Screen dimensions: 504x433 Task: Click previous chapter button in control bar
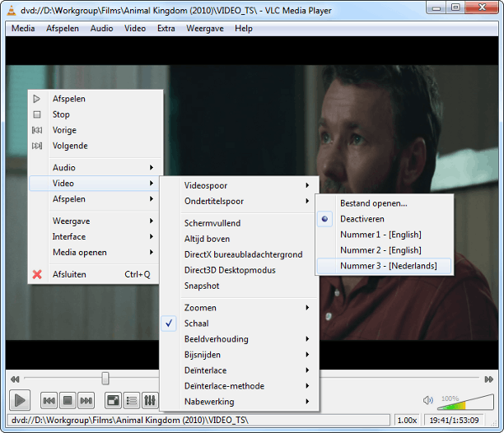point(49,401)
